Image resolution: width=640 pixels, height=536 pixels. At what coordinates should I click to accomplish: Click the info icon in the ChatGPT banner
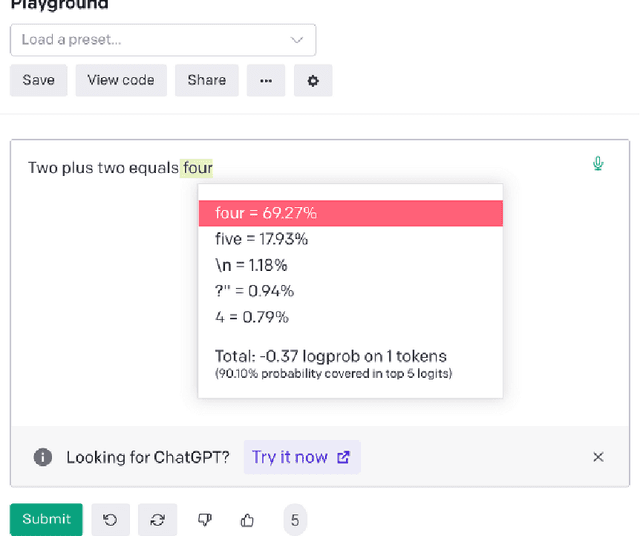pyautogui.click(x=43, y=457)
